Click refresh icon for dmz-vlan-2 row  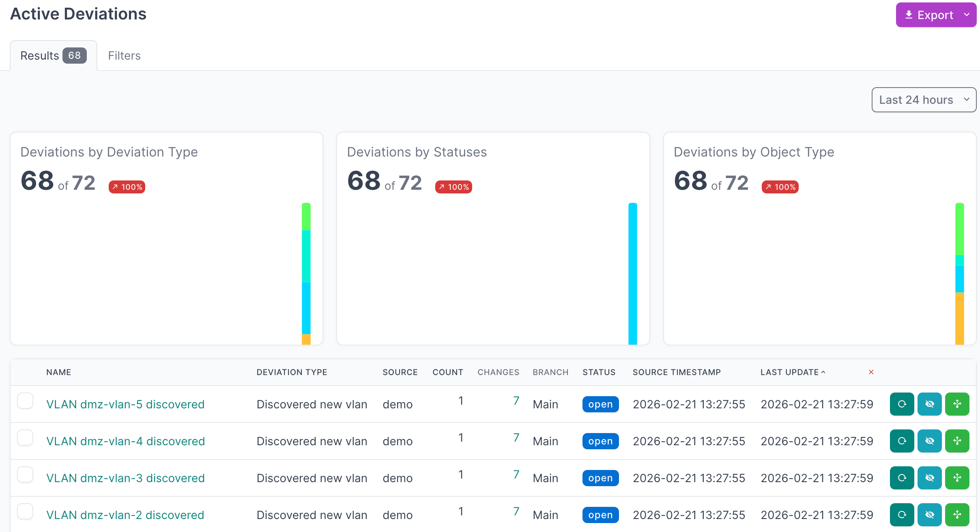pos(902,515)
